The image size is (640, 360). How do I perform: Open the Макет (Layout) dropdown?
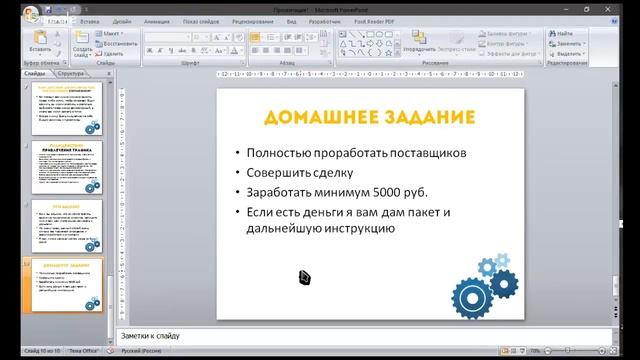109,33
